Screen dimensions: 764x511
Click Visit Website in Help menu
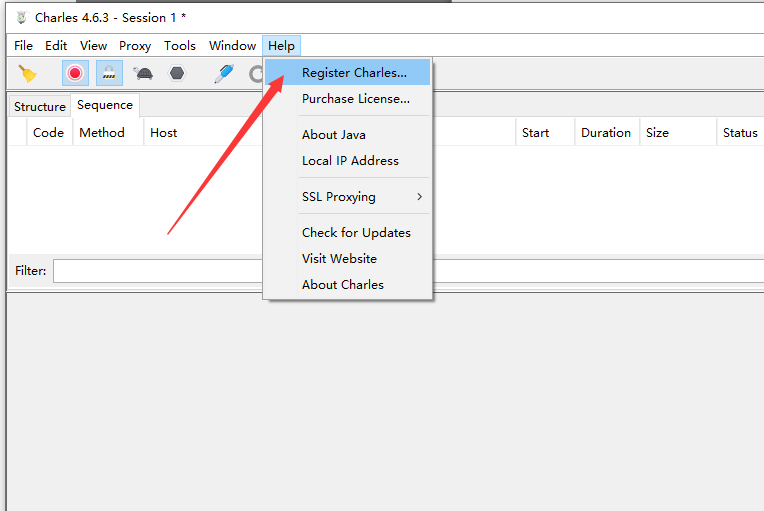339,259
